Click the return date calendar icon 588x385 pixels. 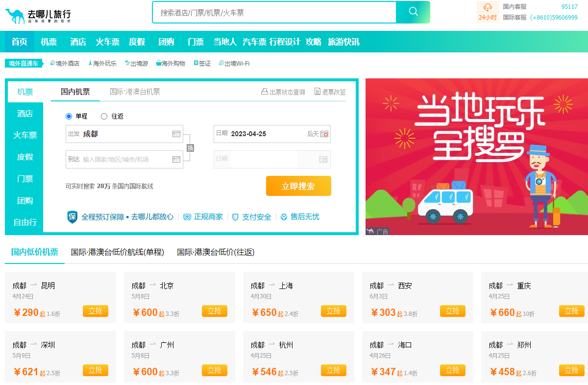tap(323, 159)
